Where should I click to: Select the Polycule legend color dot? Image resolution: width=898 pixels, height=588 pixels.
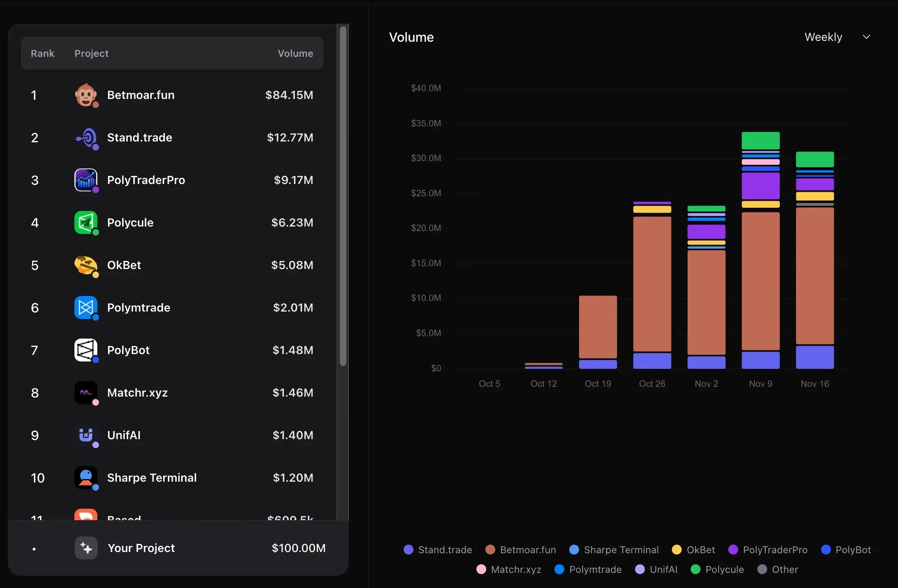click(695, 569)
